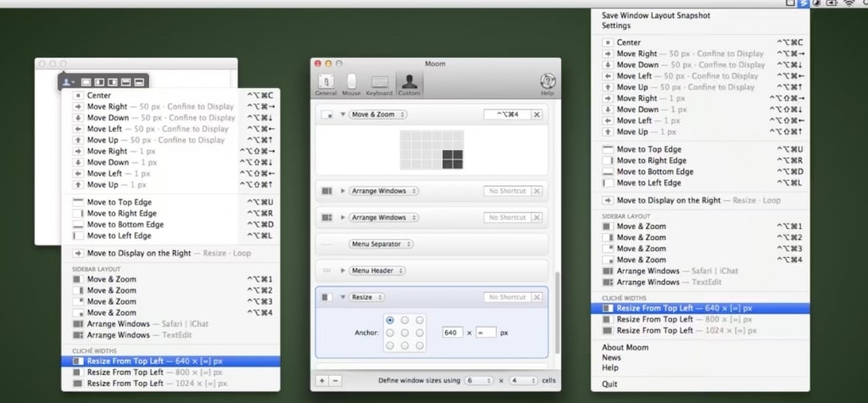This screenshot has height=403, width=868.
Task: Collapse the Move & Zoom row disclosure triangle
Action: [x=342, y=115]
